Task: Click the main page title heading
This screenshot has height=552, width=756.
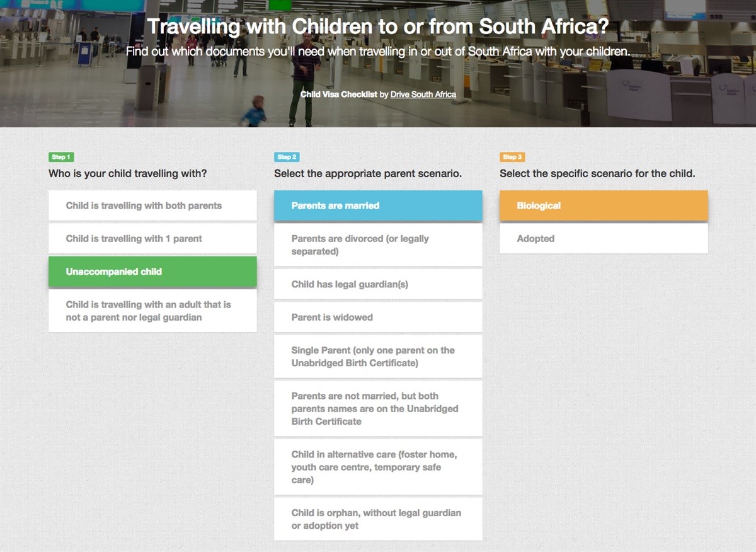Action: (x=378, y=26)
